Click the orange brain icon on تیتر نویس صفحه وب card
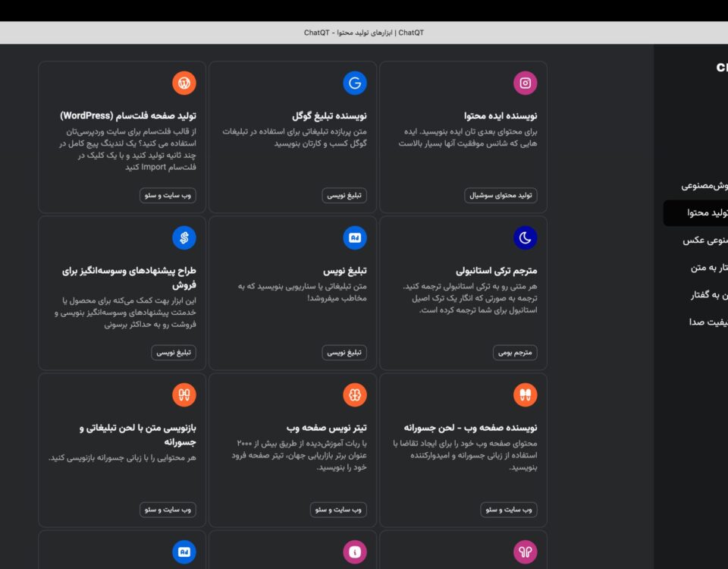Screen dimensions: 728x569 (x=355, y=395)
